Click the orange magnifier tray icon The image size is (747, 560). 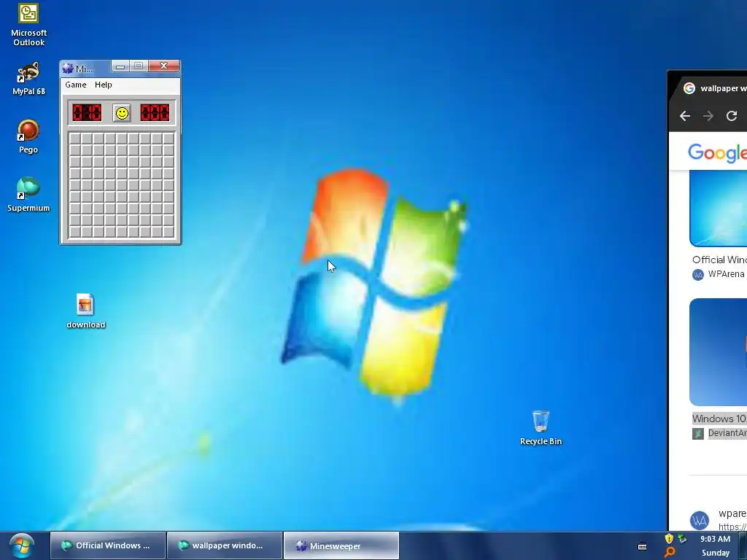click(x=670, y=553)
